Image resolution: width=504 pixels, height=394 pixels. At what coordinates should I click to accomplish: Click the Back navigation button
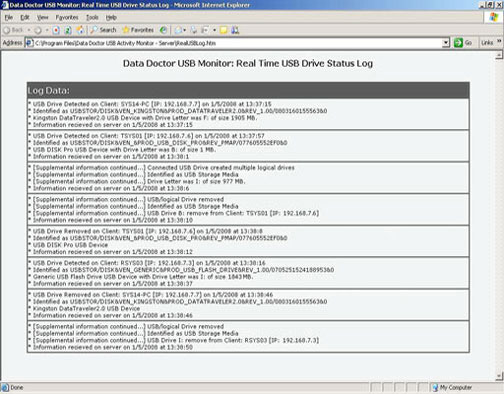click(13, 30)
